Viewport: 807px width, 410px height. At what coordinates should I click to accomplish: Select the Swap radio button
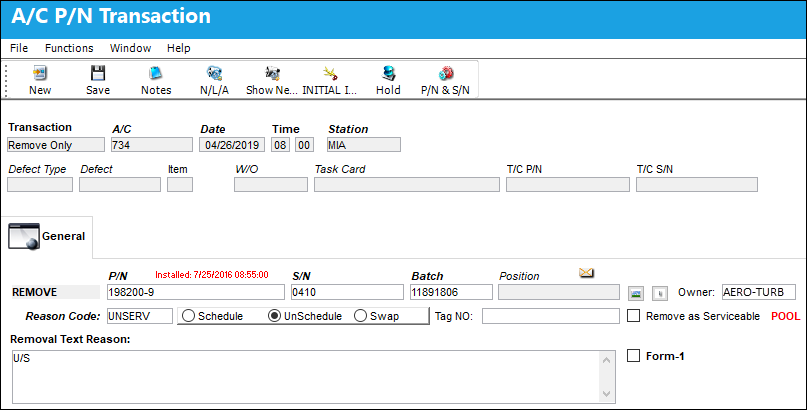[x=360, y=316]
